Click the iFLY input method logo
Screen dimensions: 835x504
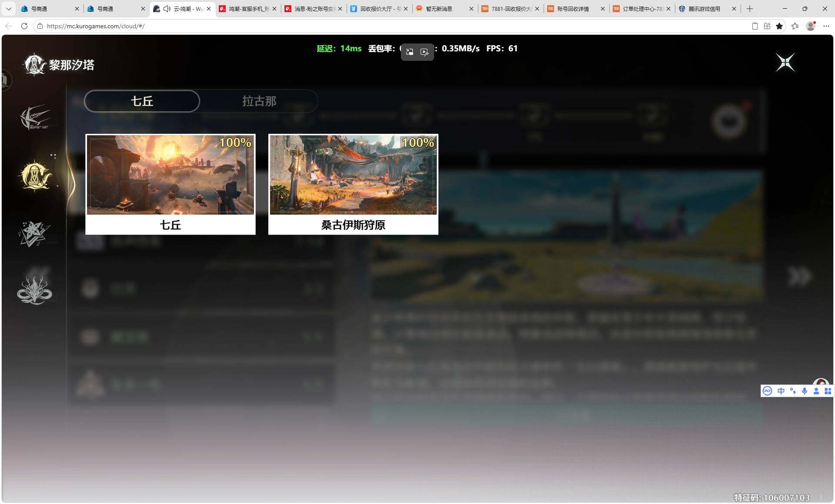coord(768,391)
